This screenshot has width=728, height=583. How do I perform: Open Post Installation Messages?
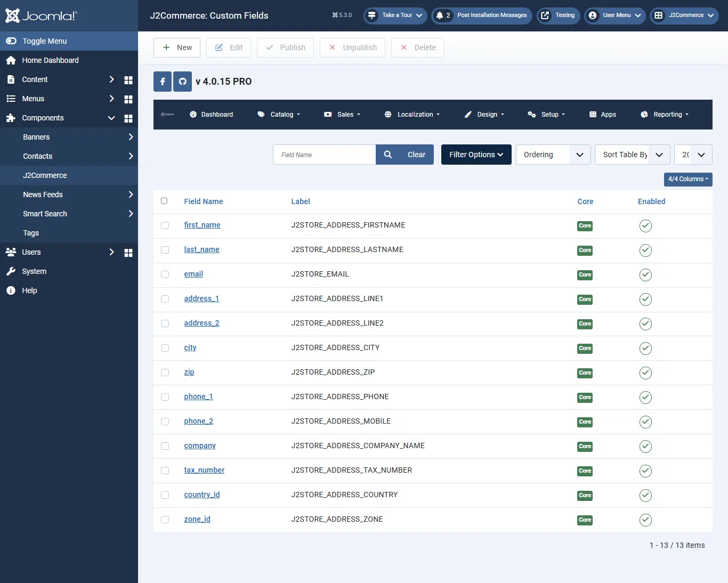click(x=482, y=15)
